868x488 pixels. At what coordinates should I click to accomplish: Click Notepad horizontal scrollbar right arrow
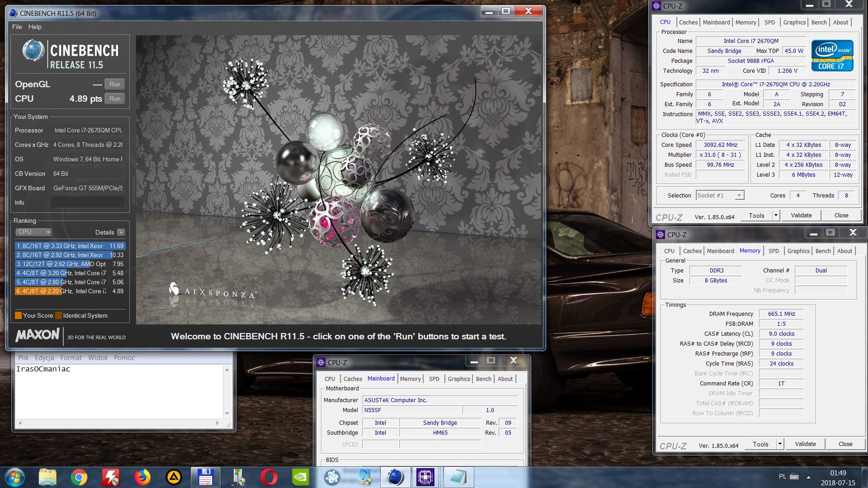pos(217,423)
